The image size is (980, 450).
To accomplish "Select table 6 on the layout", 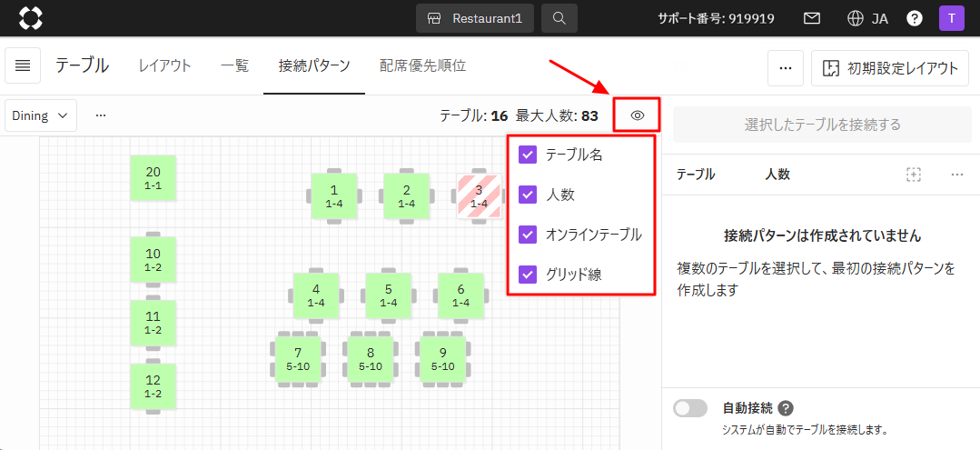I will coord(460,295).
